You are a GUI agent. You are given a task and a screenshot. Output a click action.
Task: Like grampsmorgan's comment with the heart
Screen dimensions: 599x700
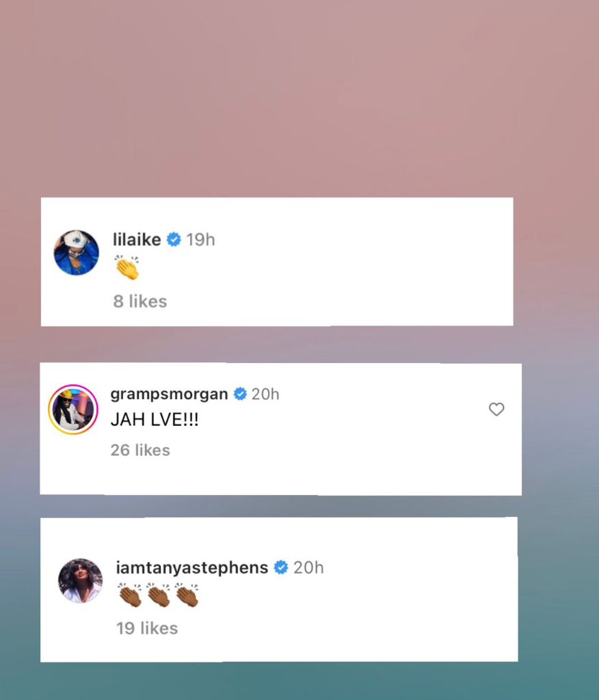point(496,409)
